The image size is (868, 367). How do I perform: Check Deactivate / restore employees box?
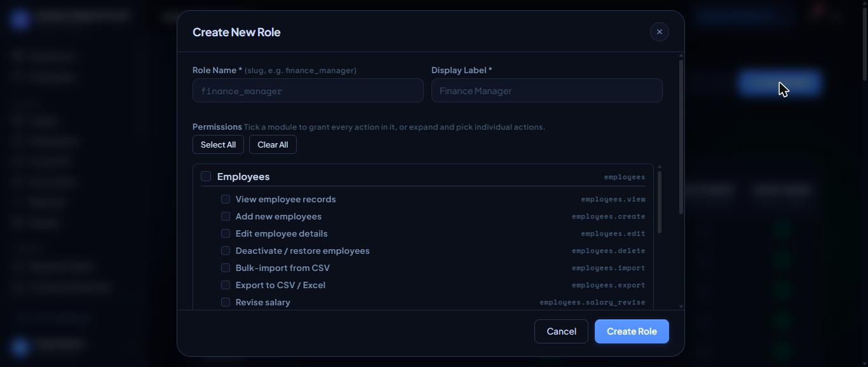pyautogui.click(x=226, y=251)
